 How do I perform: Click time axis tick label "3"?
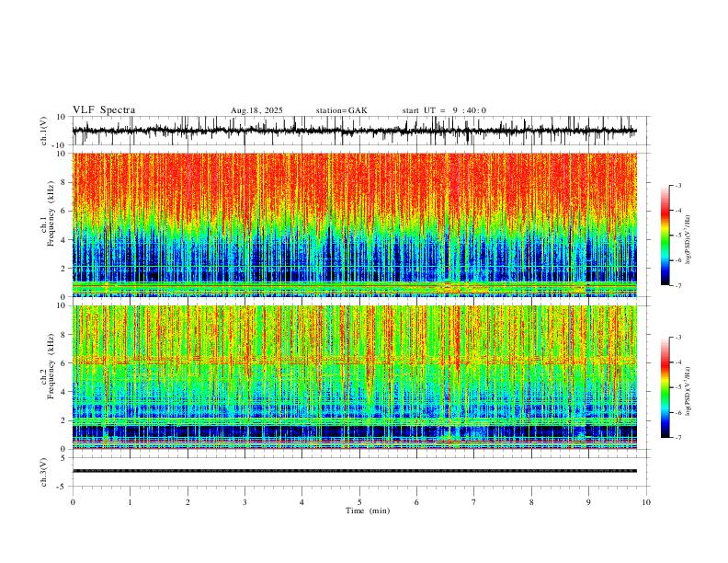245,502
